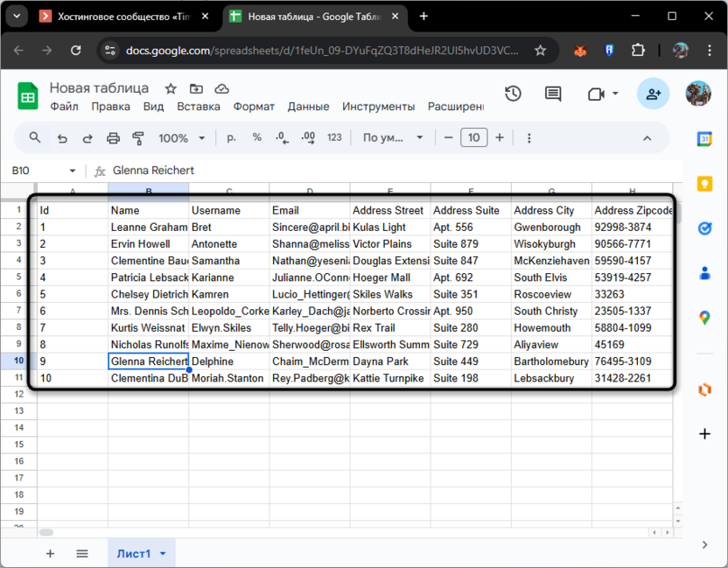Open Google Keep in side panel

[x=705, y=183]
